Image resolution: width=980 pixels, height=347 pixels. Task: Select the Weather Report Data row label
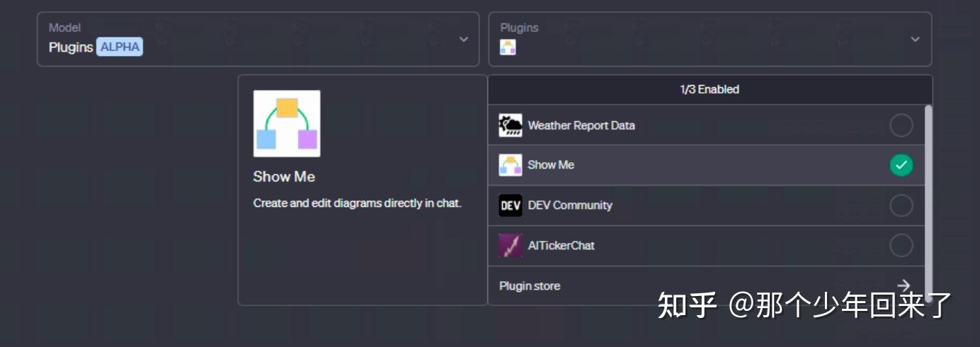pos(581,125)
